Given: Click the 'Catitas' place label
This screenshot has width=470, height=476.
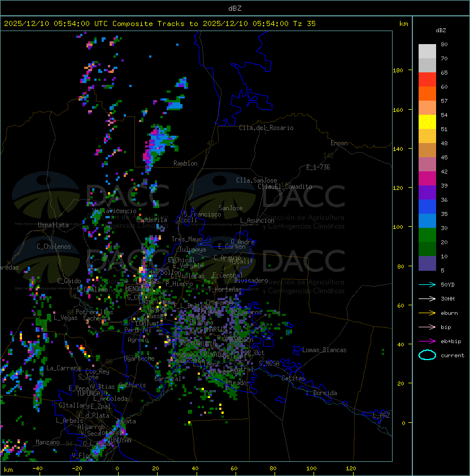Looking at the screenshot, I should pyautogui.click(x=293, y=378).
